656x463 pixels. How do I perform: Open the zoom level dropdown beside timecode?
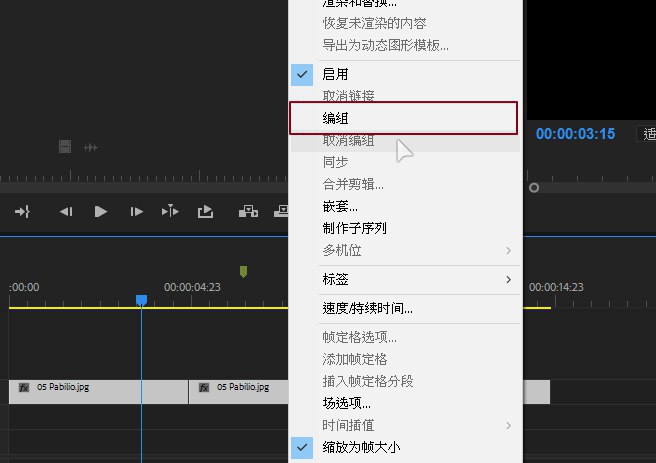click(645, 133)
